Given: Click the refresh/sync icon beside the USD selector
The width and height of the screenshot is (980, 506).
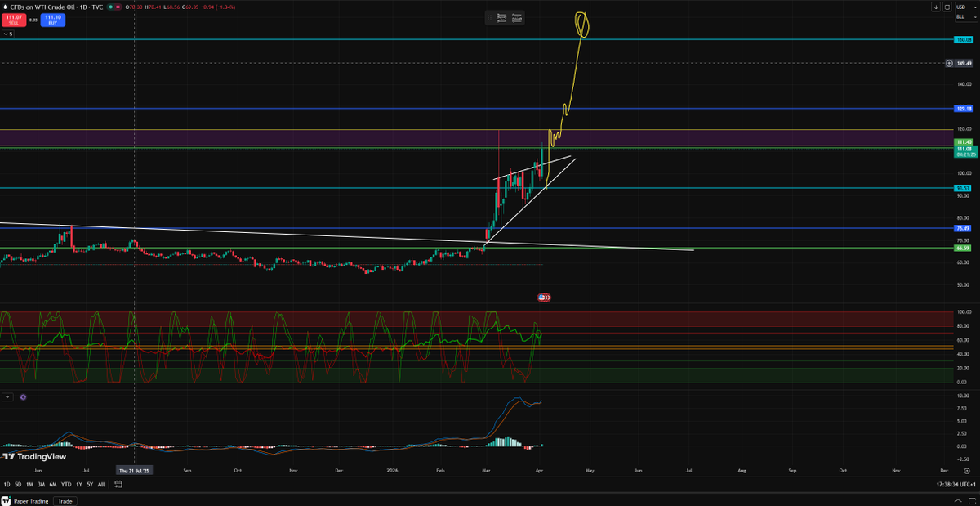Looking at the screenshot, I should [x=946, y=7].
